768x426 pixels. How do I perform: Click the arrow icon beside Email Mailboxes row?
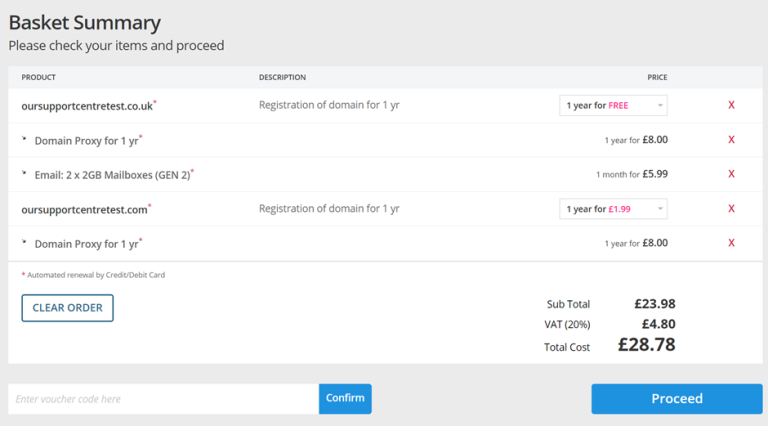click(x=24, y=173)
